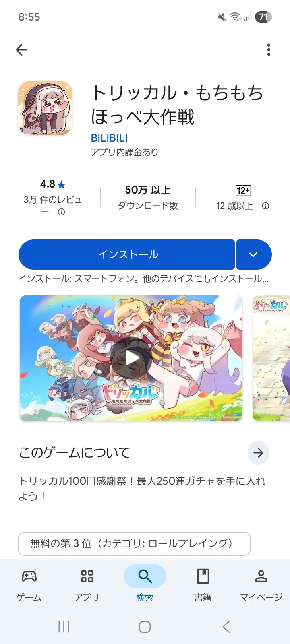Select the 検索 tab

145,586
